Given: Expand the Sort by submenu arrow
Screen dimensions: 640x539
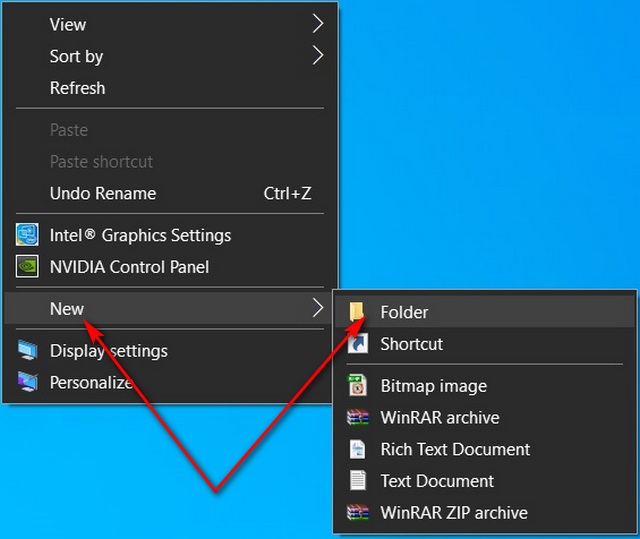Looking at the screenshot, I should 318,55.
